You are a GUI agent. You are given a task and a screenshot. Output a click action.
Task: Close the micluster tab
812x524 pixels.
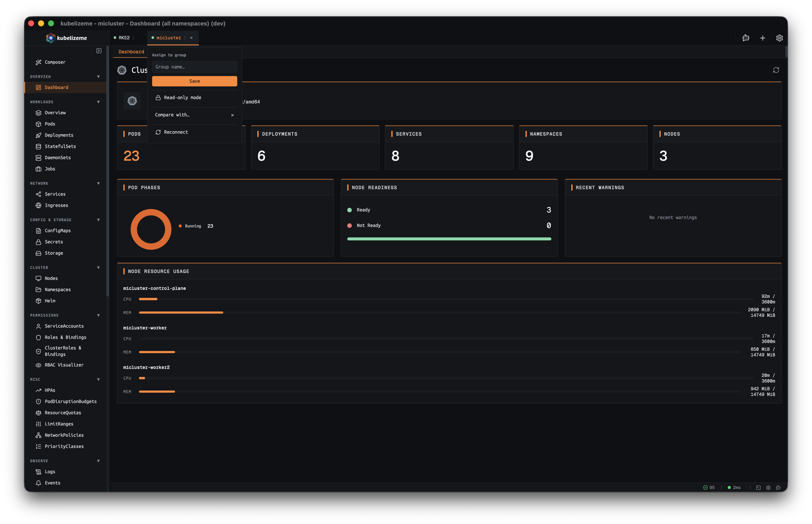[x=191, y=38]
